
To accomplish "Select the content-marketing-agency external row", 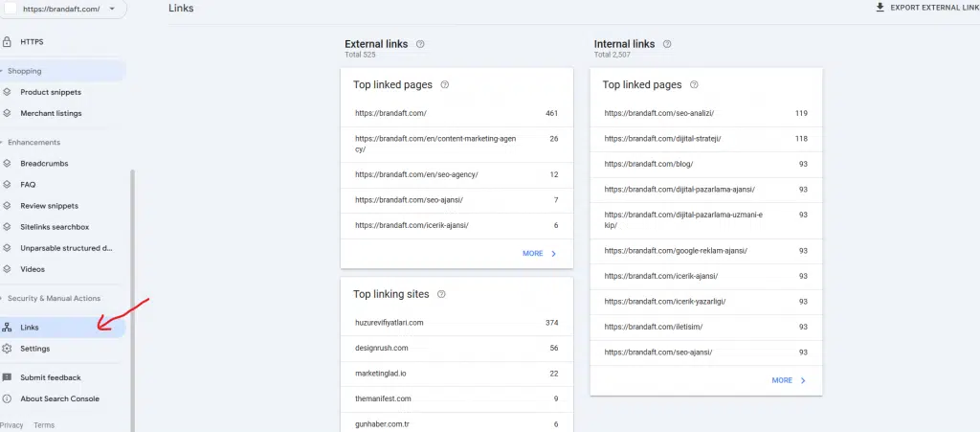I will pos(457,145).
